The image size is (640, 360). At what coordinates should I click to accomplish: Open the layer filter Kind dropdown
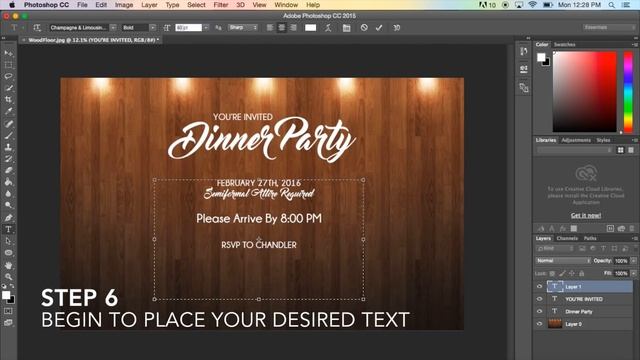pyautogui.click(x=555, y=249)
